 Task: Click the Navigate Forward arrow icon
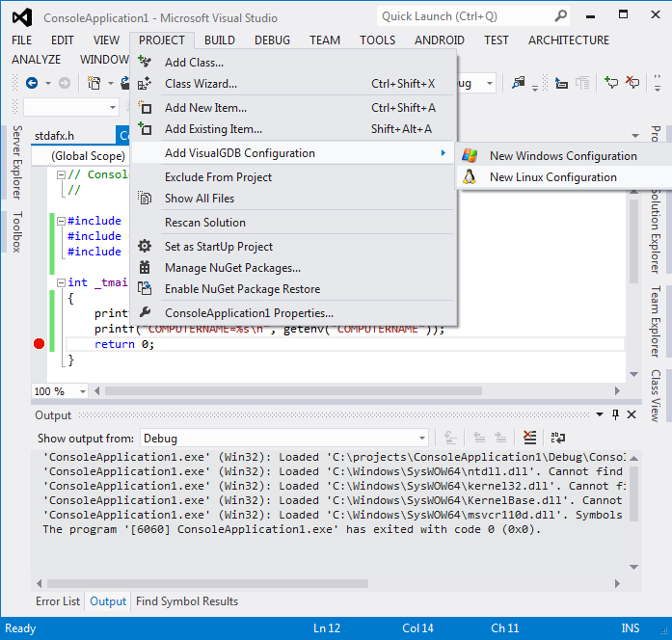click(65, 83)
